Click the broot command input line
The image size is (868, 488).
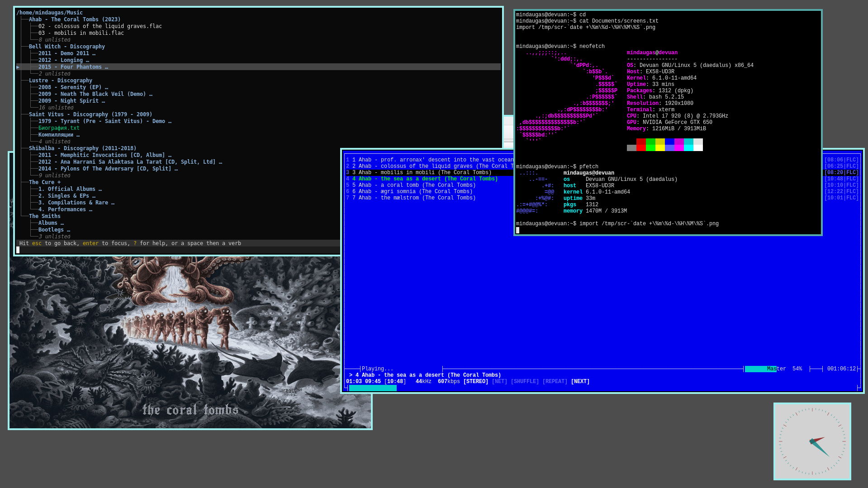pos(178,250)
